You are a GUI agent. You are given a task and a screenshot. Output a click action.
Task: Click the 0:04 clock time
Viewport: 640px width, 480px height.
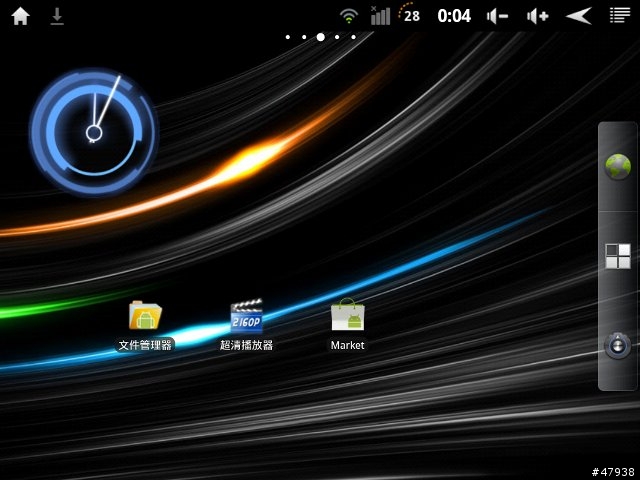coord(454,16)
